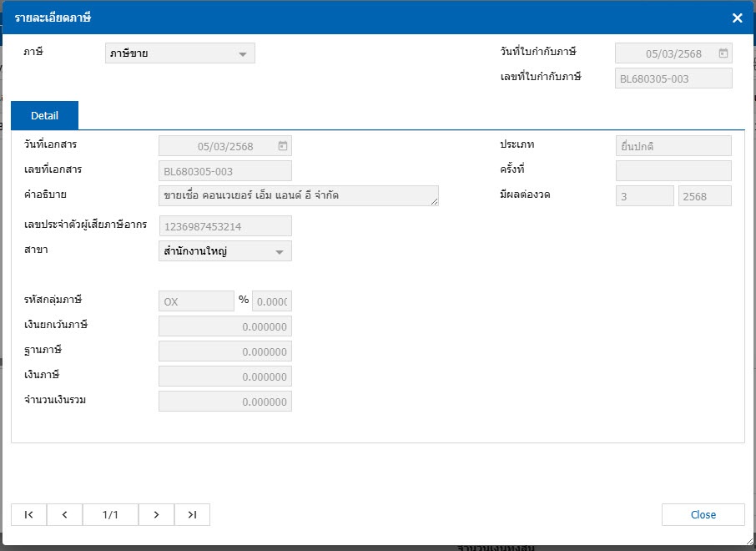Open calendar icon for document date
This screenshot has width=756, height=551.
point(283,146)
